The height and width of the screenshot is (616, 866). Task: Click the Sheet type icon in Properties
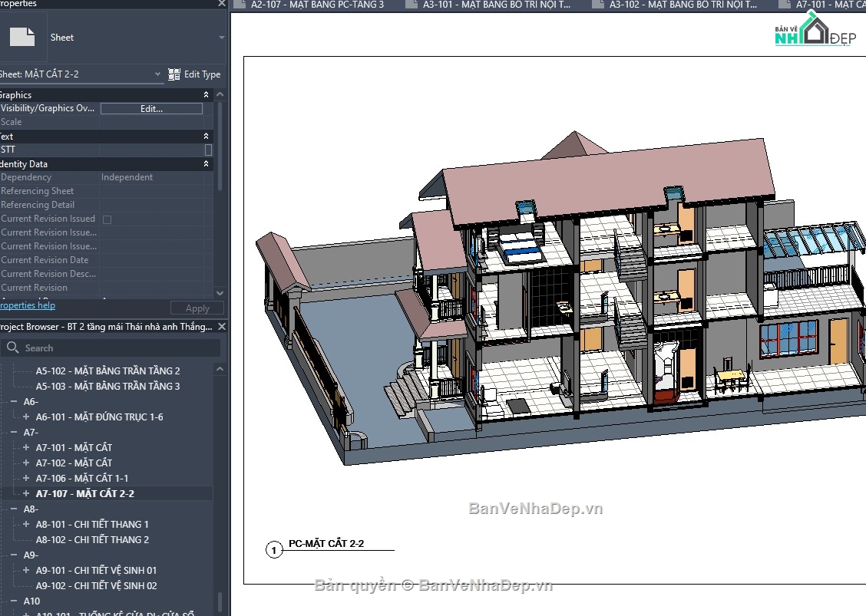tap(22, 37)
